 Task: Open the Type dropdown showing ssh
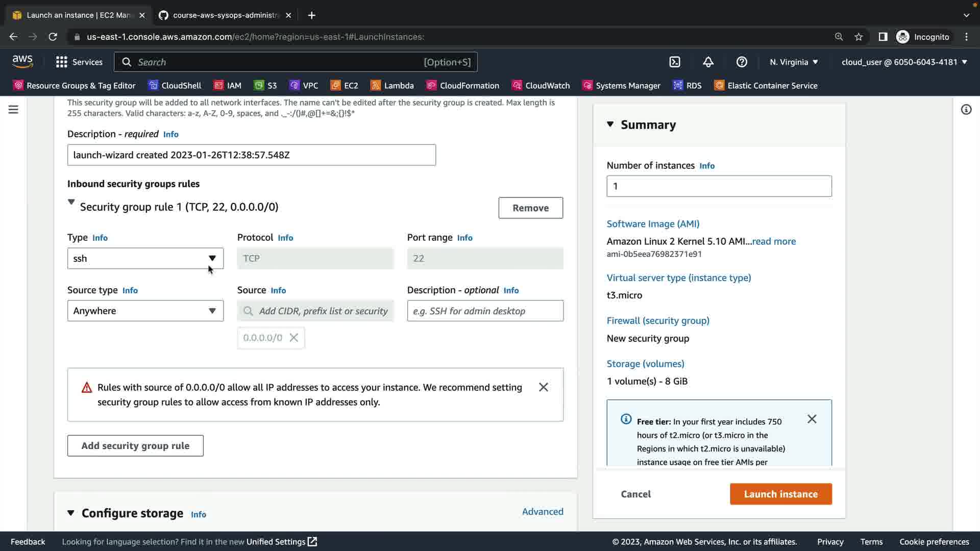pyautogui.click(x=145, y=259)
